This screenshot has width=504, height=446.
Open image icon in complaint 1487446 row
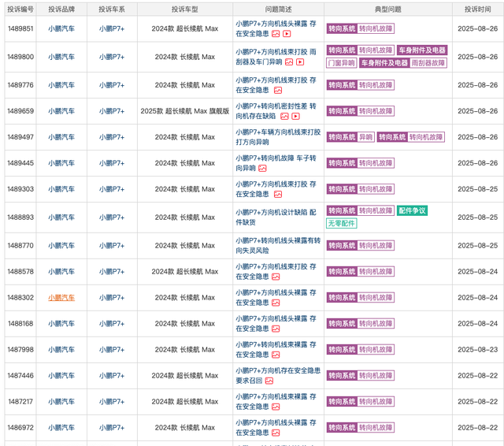point(269,381)
